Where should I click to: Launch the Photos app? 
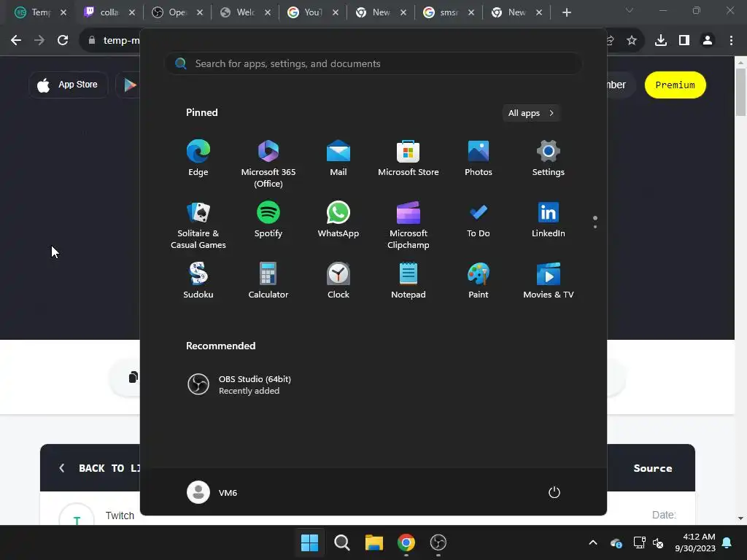coord(479,158)
